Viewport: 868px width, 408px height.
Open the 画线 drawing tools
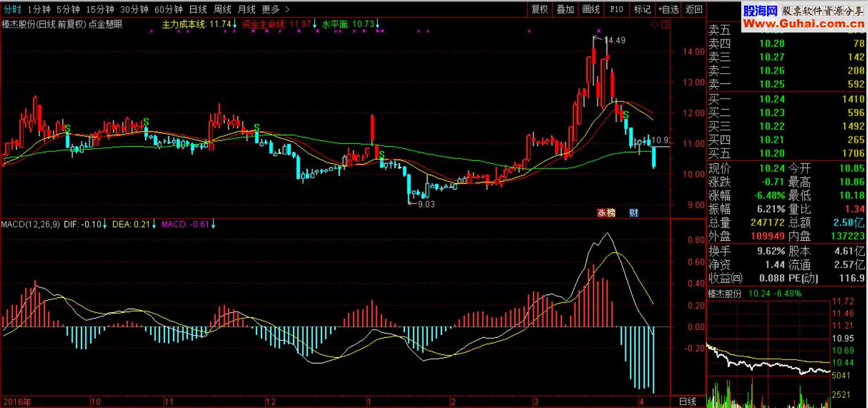coord(591,9)
